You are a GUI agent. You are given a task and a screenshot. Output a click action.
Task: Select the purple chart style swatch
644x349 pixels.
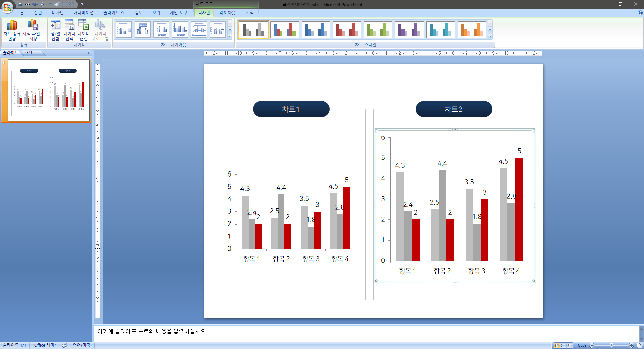(409, 30)
